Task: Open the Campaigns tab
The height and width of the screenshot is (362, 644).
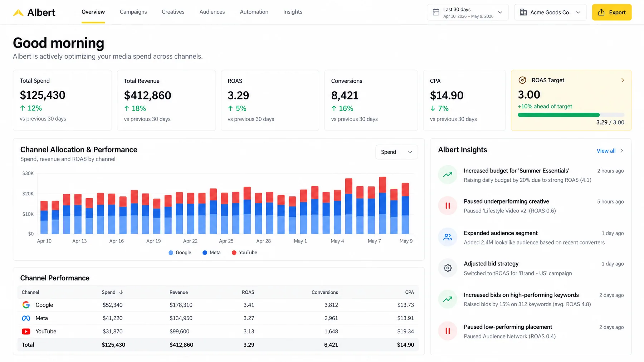Action: (x=133, y=12)
